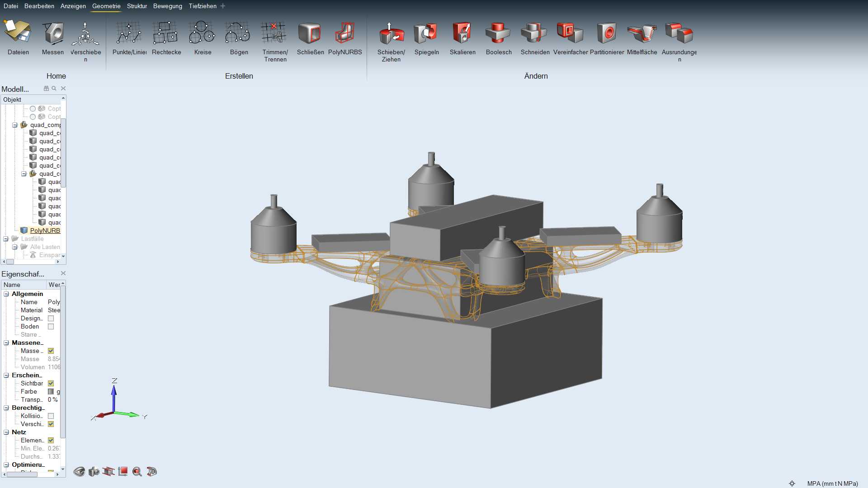Image resolution: width=868 pixels, height=488 pixels.
Task: Click the MPA (mm t N MPa) unit selector
Action: 833,483
